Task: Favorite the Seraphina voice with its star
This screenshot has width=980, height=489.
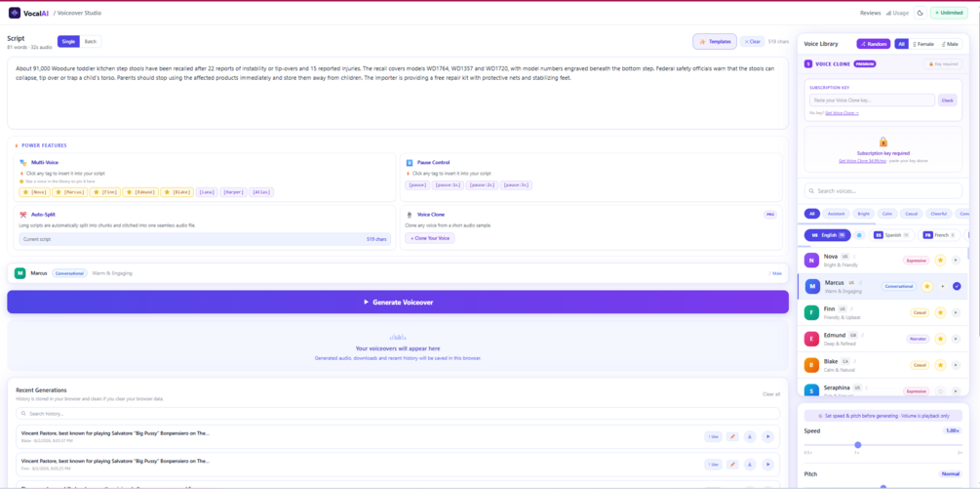Action: click(940, 390)
